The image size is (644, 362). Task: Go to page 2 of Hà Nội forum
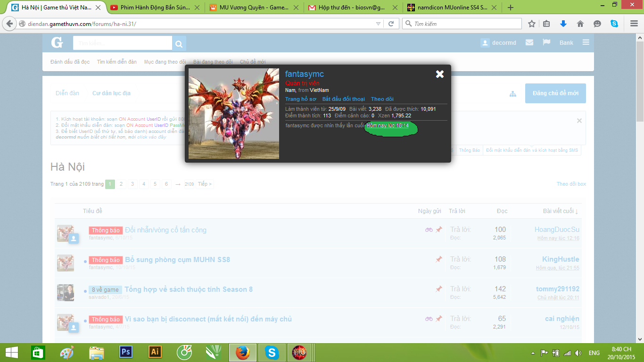121,184
